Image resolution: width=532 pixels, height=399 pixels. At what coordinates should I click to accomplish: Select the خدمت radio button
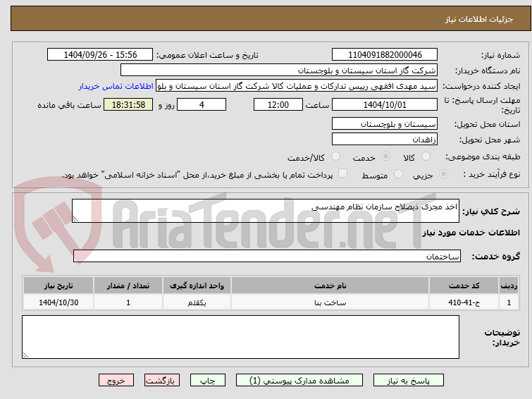pos(385,156)
